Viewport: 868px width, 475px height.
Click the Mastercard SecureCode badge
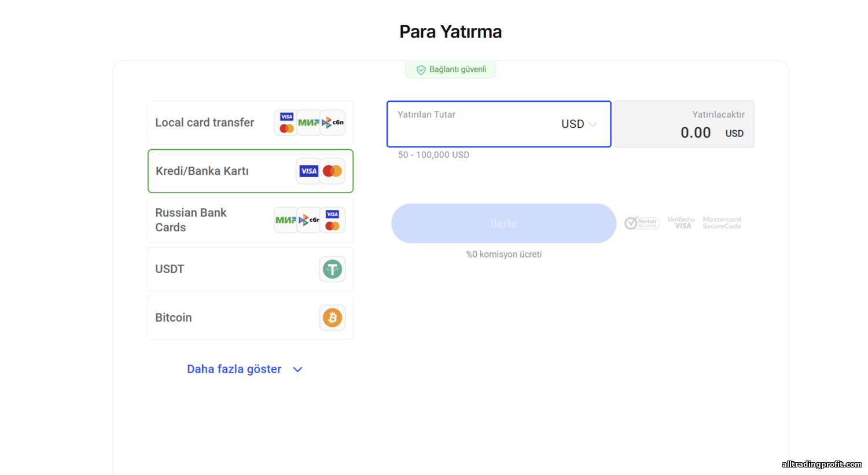(722, 223)
